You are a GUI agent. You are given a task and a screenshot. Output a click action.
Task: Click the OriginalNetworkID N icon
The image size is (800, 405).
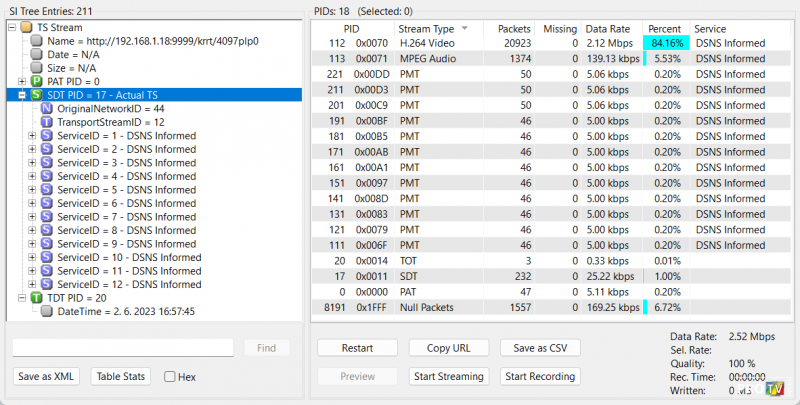pyautogui.click(x=47, y=108)
